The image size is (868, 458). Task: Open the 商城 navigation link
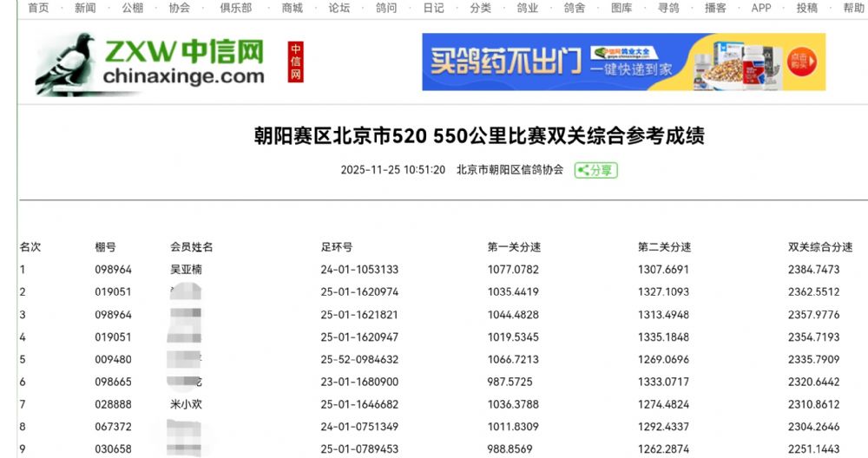click(293, 8)
